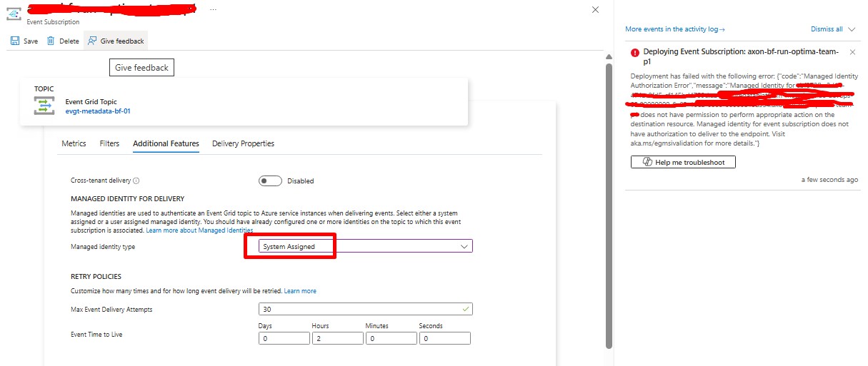
Task: Open Learn more about Managed Identities link
Action: click(199, 230)
